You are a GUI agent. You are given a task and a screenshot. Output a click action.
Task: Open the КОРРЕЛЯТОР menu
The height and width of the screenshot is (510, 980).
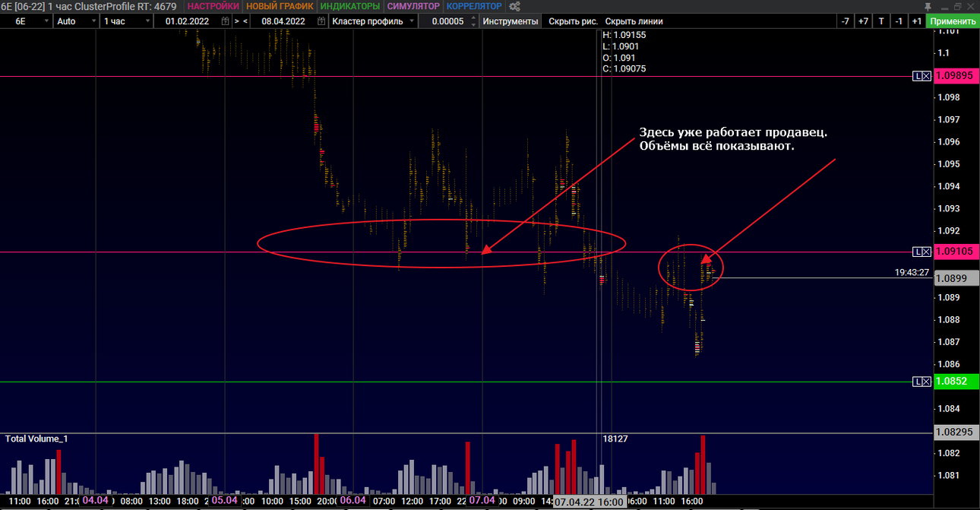[x=474, y=6]
